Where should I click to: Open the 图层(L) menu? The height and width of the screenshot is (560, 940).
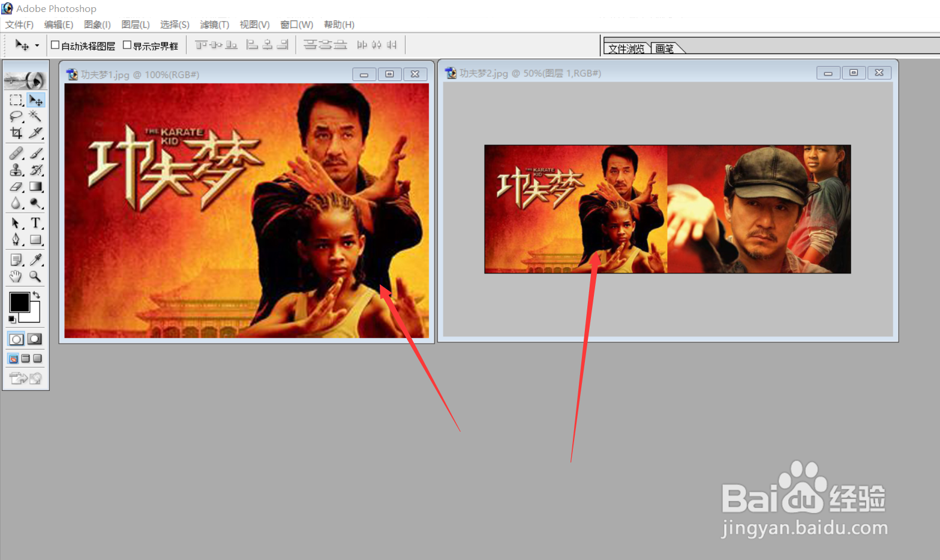click(136, 25)
